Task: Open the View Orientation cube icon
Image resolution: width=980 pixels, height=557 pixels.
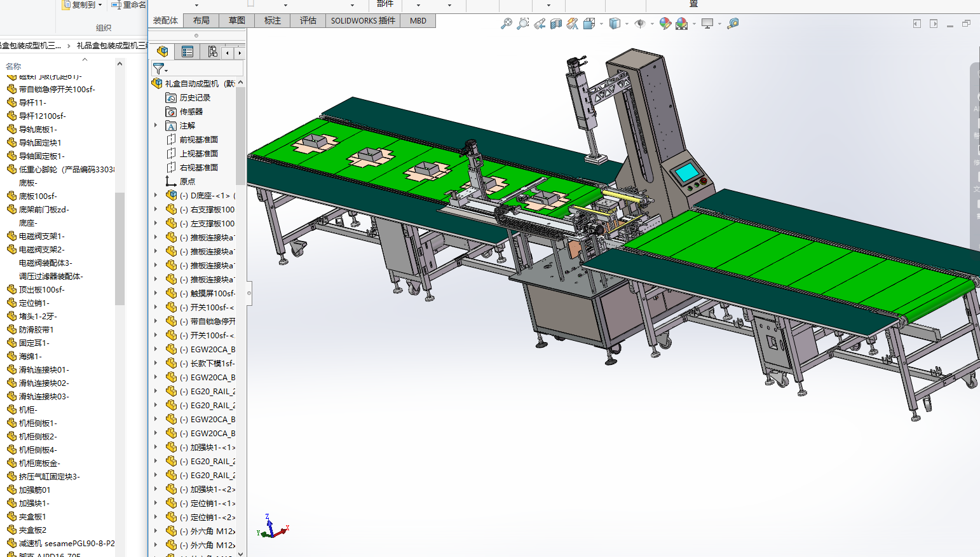Action: [x=589, y=24]
